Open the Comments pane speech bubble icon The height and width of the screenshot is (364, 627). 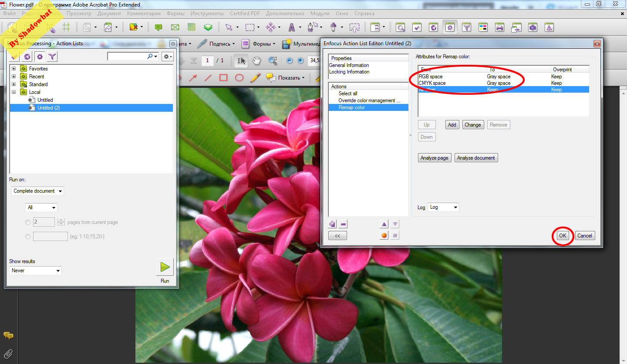tap(8, 335)
